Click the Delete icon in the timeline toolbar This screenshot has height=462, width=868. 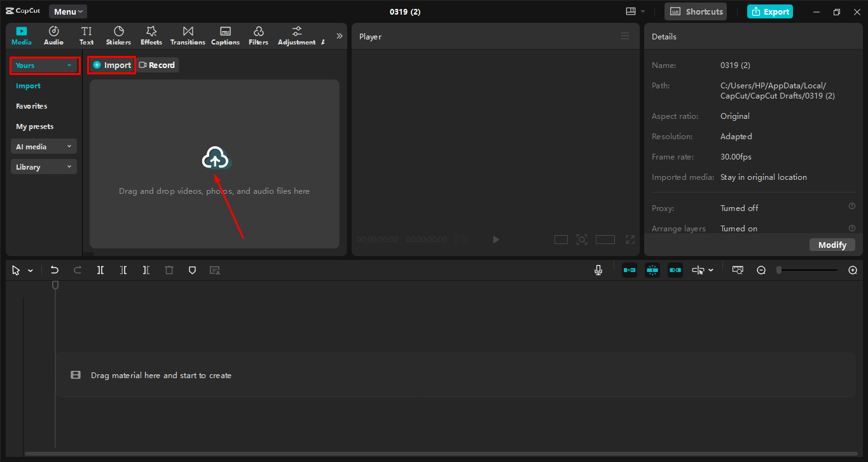169,269
